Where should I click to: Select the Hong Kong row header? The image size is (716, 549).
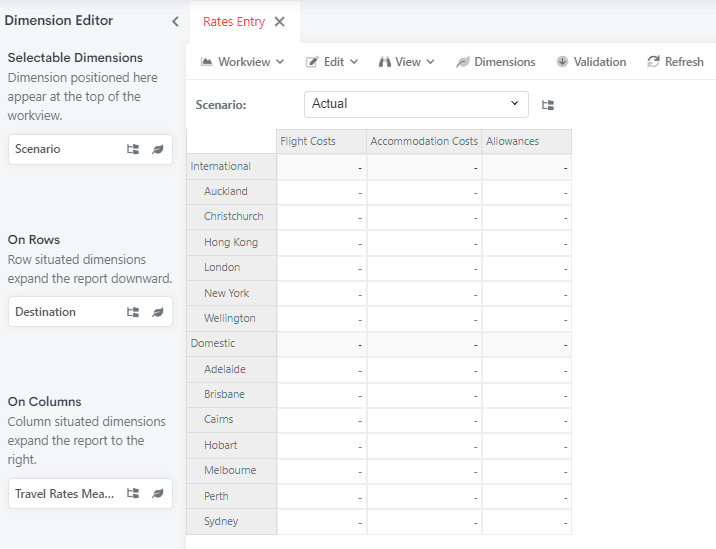[232, 242]
